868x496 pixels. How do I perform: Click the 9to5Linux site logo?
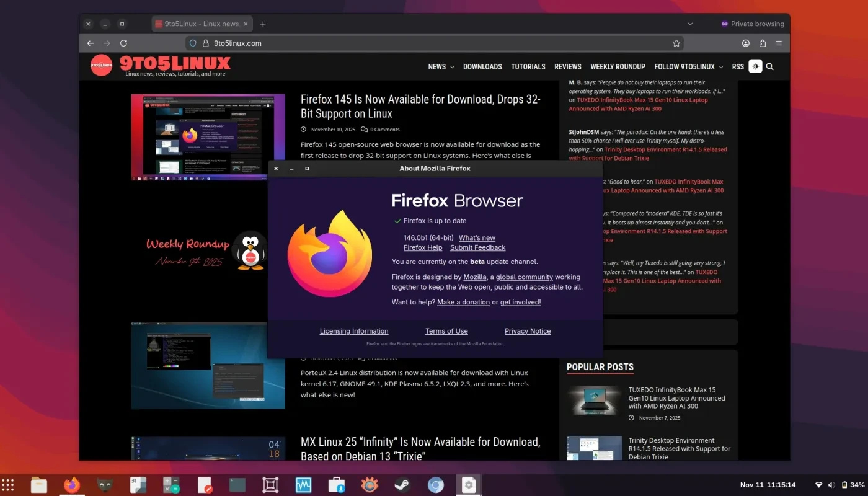coord(100,64)
